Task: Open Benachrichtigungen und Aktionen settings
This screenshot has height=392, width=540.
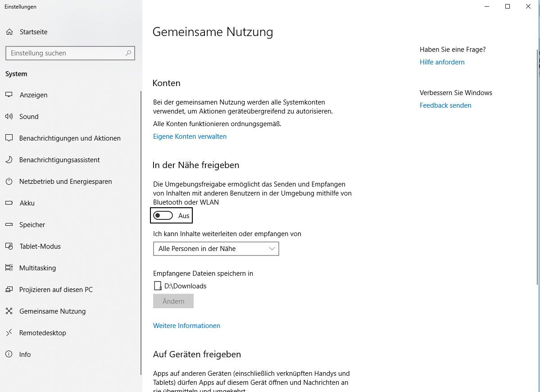Action: [70, 138]
